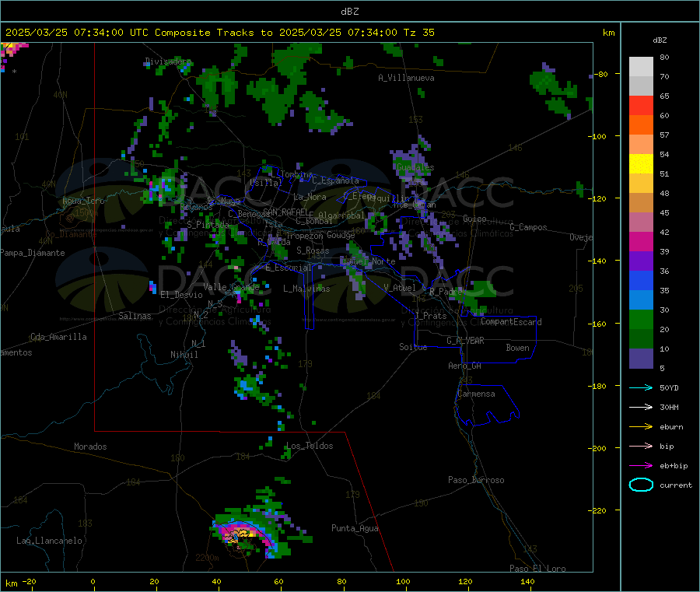This screenshot has height=592, width=700.
Task: Click the G_ALVEAR place label
Action: (x=465, y=341)
